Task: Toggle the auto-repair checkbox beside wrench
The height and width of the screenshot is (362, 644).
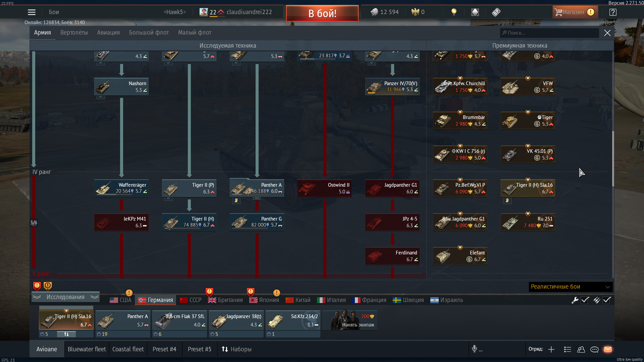Action: click(x=585, y=300)
